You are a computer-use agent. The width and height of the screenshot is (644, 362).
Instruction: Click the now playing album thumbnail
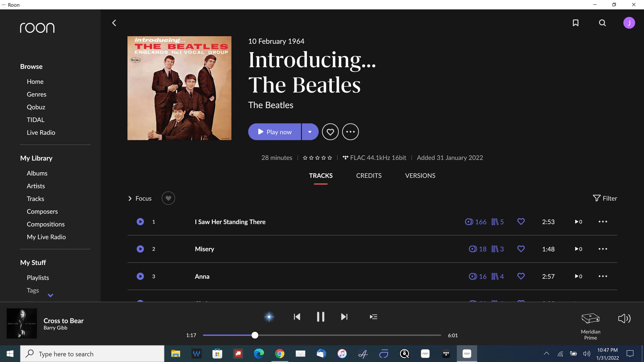(x=22, y=323)
